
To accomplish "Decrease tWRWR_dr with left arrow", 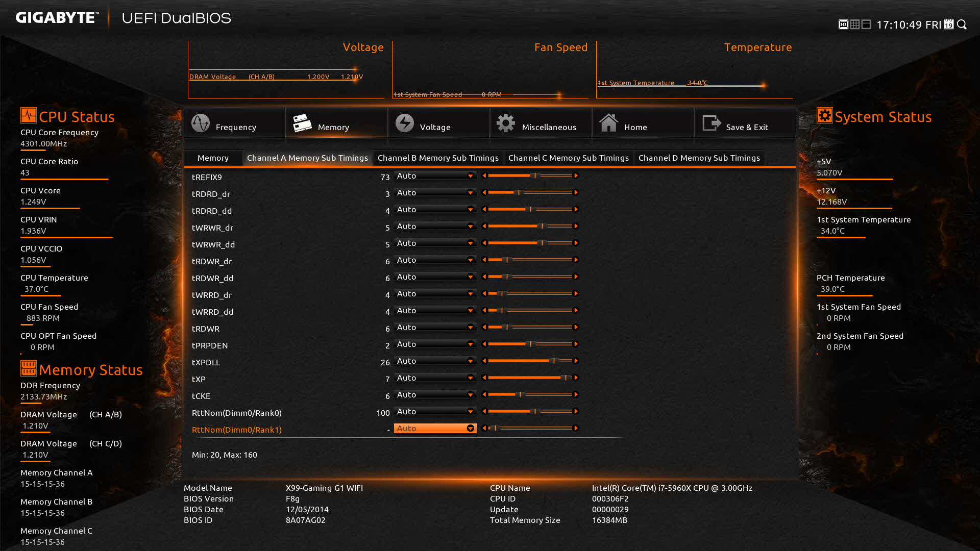I will pos(484,226).
